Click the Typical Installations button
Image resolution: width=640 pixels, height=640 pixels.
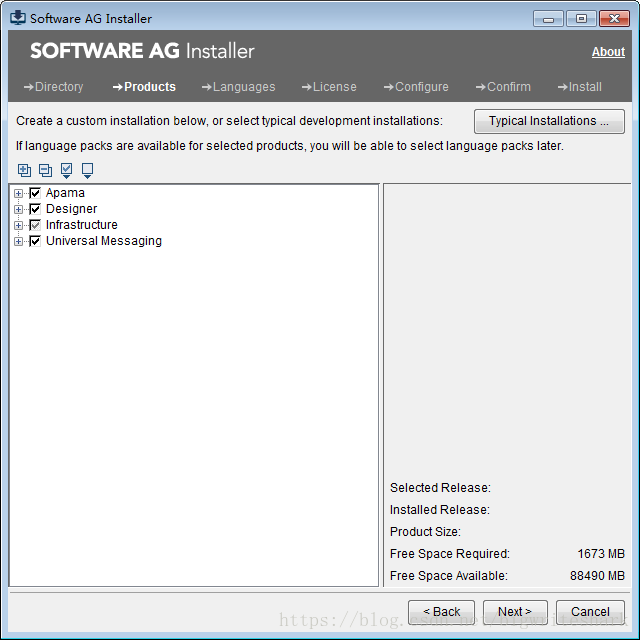(x=549, y=121)
